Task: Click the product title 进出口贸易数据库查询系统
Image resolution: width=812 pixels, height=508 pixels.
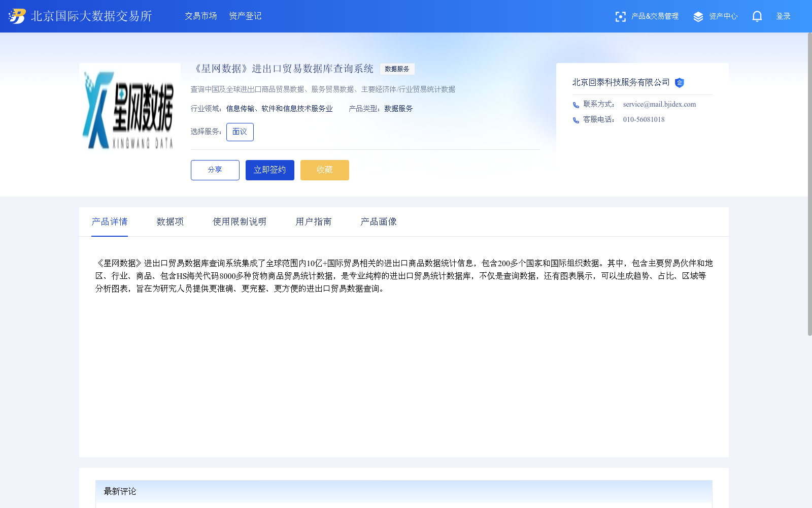Action: click(x=282, y=69)
